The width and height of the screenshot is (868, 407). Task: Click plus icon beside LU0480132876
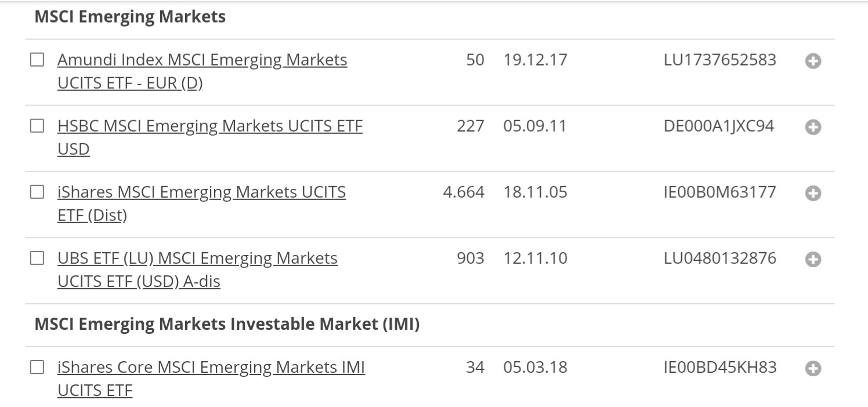click(x=813, y=259)
